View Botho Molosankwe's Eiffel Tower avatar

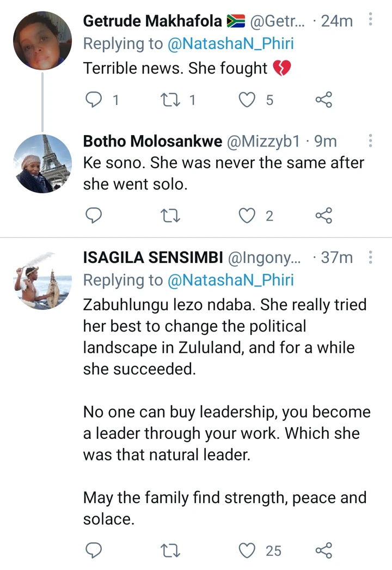click(42, 163)
